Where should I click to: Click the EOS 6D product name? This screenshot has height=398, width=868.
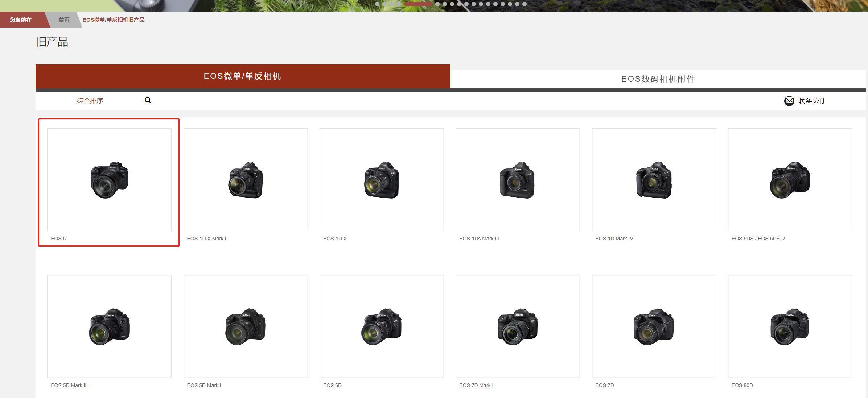(x=332, y=385)
